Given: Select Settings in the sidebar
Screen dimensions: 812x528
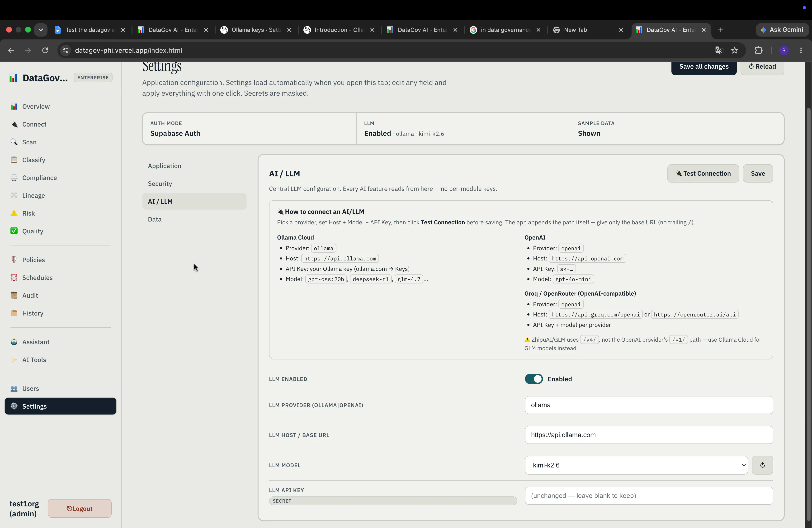Looking at the screenshot, I should tap(60, 406).
